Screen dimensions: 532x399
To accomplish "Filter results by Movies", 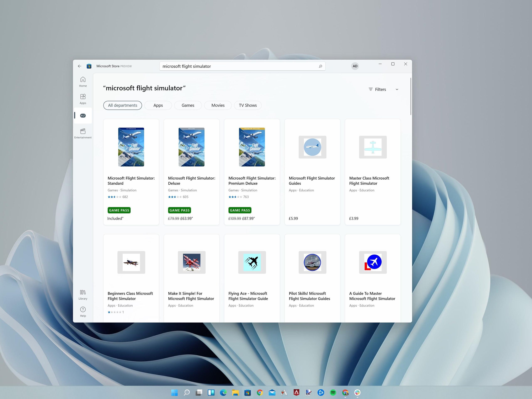I will pos(218,105).
